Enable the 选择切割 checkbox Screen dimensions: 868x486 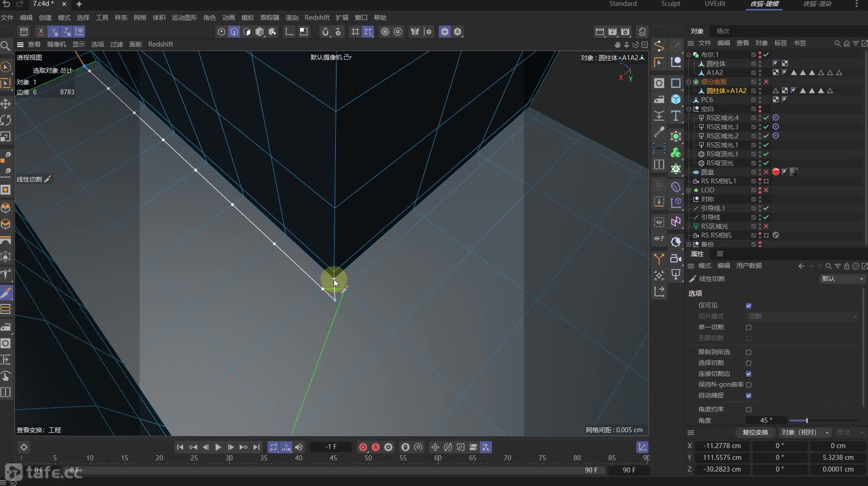click(749, 363)
